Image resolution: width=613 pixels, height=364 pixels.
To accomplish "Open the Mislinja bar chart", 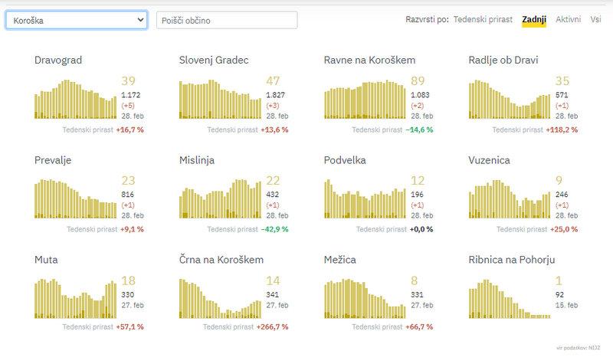I will [x=219, y=199].
